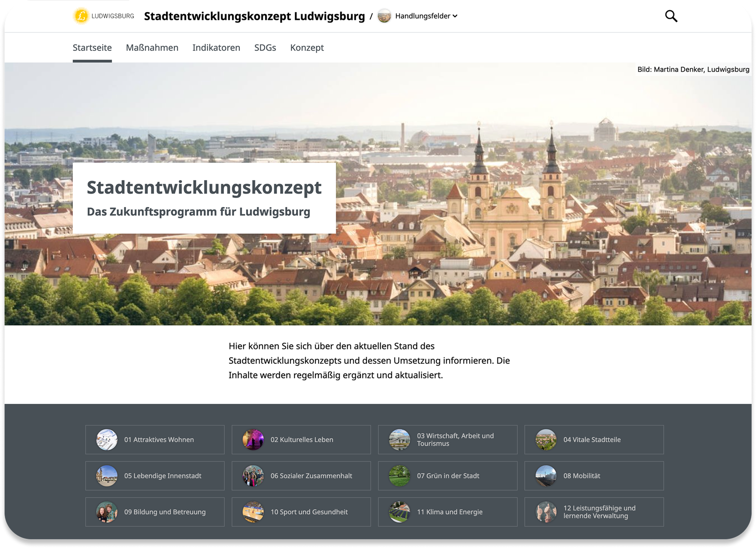Open the 04 Vitale Stadtteile card

click(594, 440)
